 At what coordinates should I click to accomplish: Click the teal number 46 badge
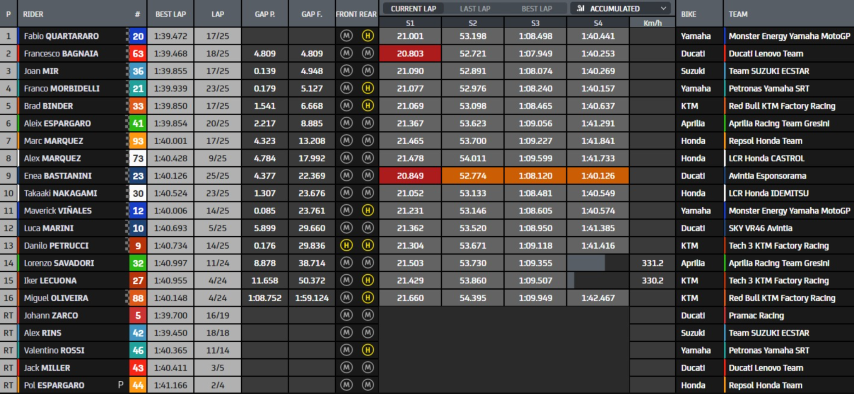[x=138, y=350]
